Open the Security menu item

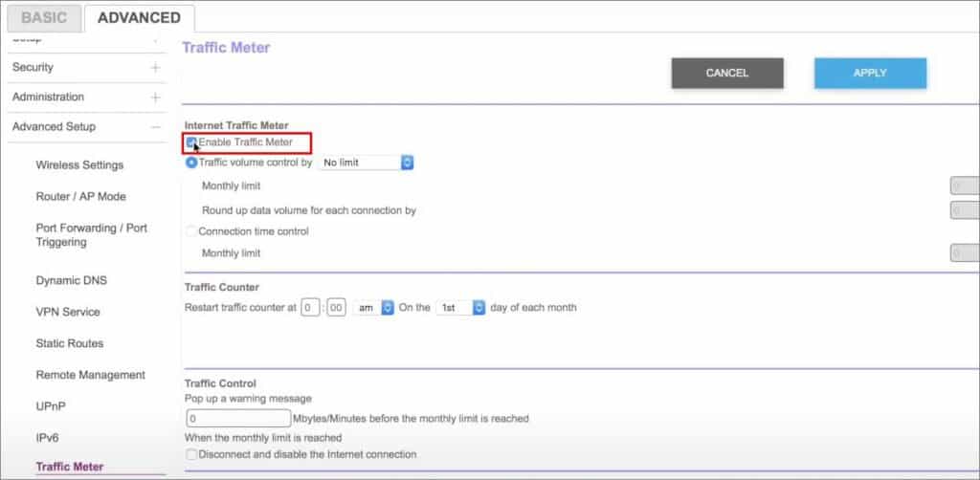[33, 68]
